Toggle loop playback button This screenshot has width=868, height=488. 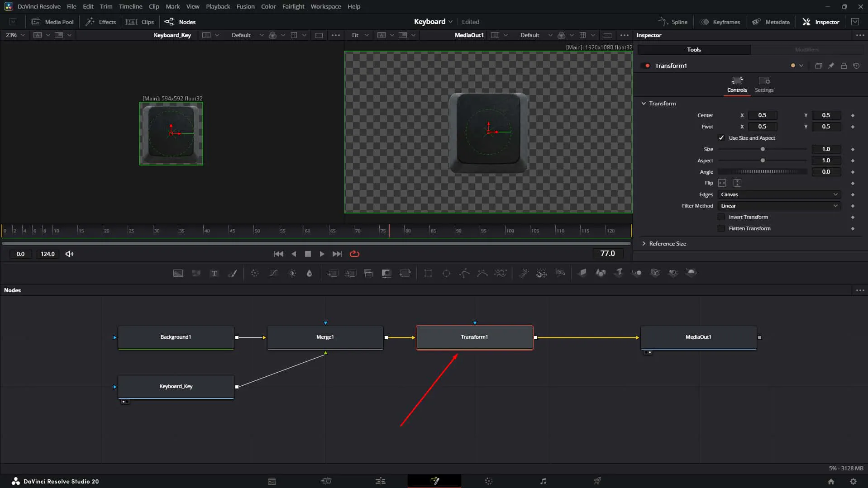(354, 254)
